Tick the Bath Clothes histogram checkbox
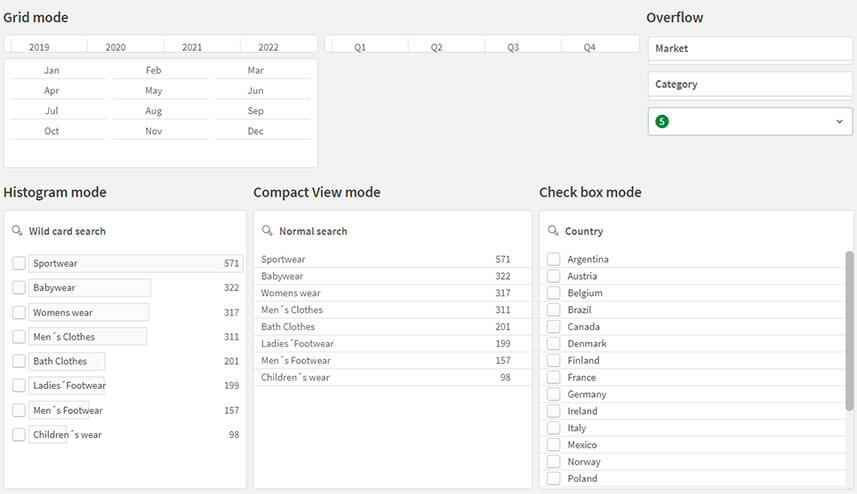This screenshot has width=857, height=494. coord(19,361)
